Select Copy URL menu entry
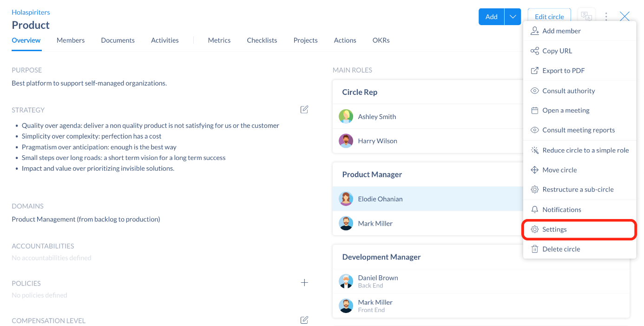The height and width of the screenshot is (326, 644). [579, 51]
